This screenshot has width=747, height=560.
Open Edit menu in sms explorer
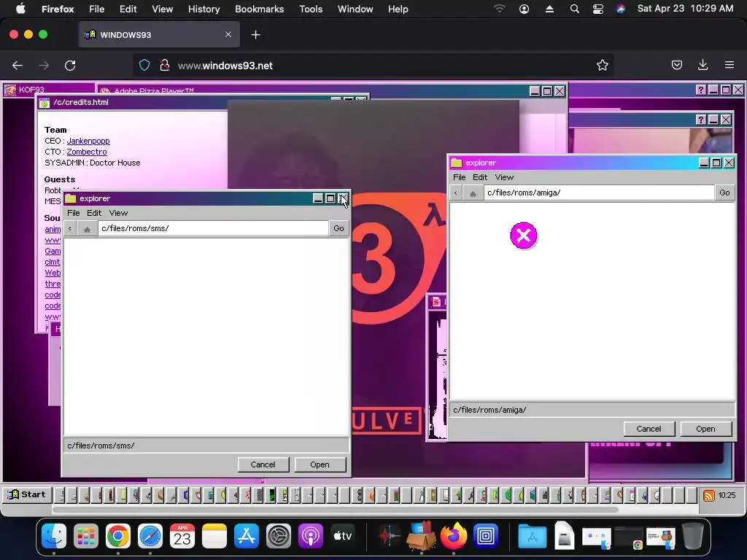pos(94,213)
